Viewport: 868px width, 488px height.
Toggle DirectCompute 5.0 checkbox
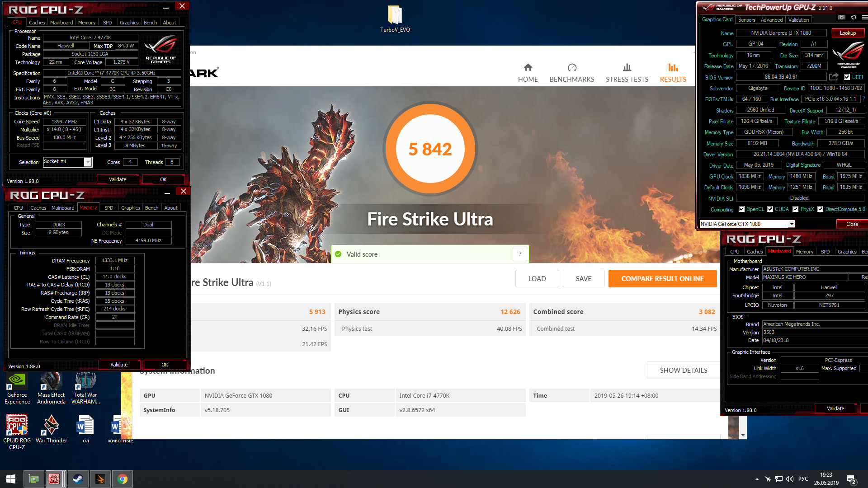tap(820, 209)
